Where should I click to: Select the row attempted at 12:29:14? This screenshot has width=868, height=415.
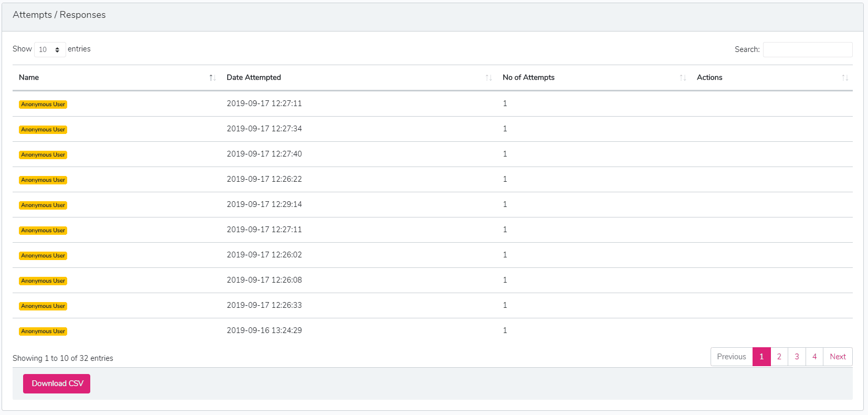(264, 204)
